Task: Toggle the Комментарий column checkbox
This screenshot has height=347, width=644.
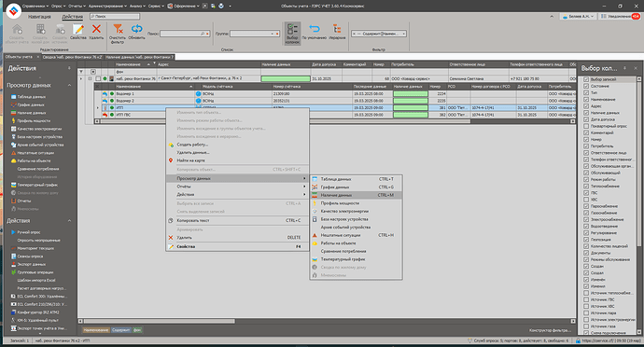Action: [x=586, y=132]
